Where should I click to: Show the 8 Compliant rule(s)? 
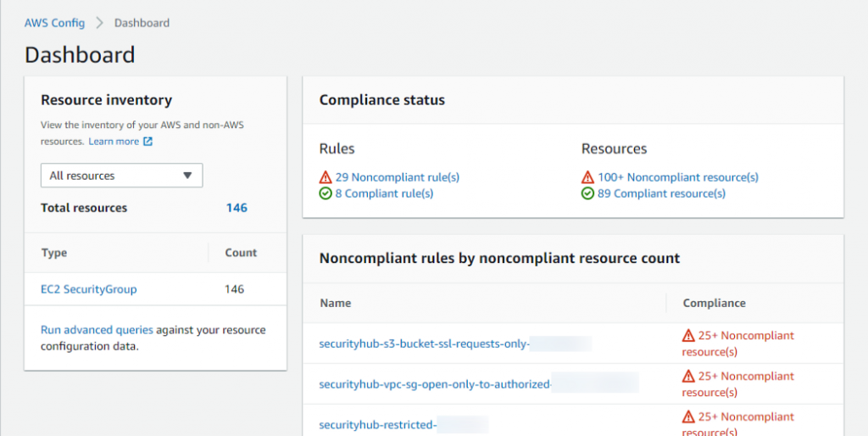[384, 193]
